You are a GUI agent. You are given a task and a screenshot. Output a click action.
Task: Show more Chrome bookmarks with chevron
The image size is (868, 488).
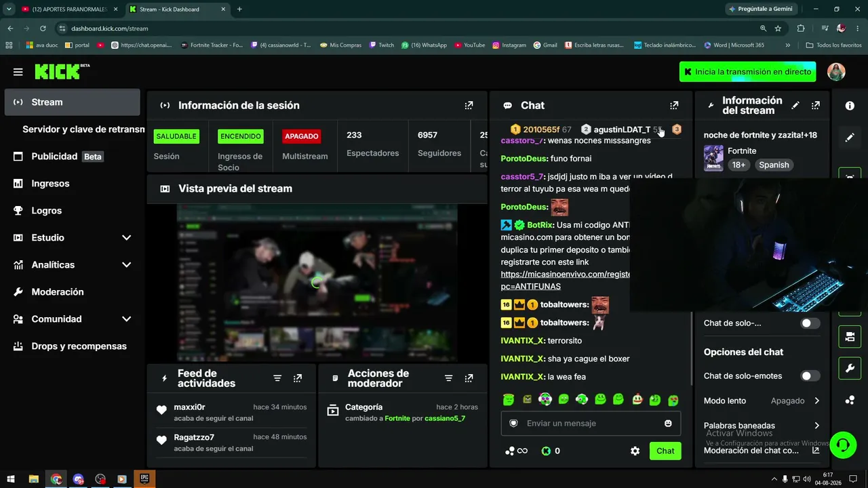787,45
